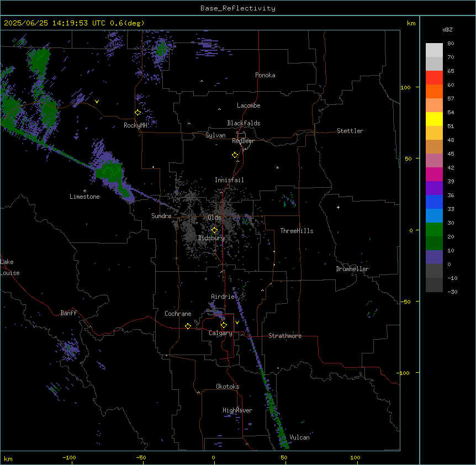Click the yellow diamond marker below RedDeer
The height and width of the screenshot is (465, 476).
[x=235, y=155]
